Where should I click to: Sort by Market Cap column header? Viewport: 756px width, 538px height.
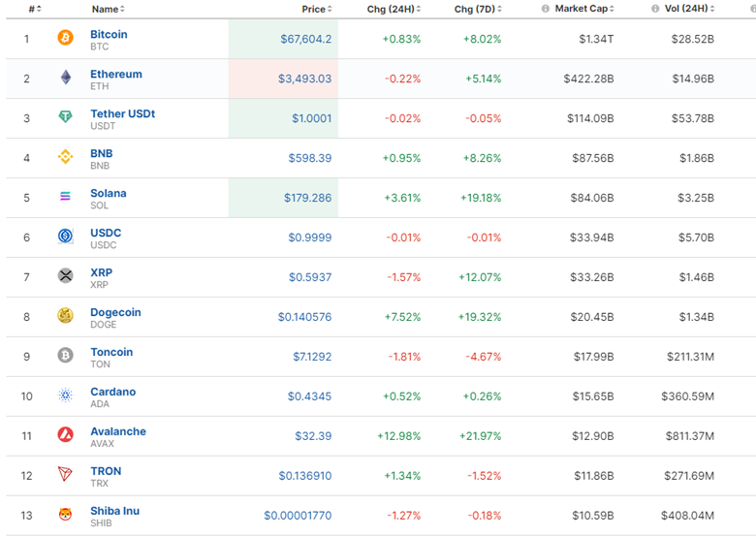(584, 9)
